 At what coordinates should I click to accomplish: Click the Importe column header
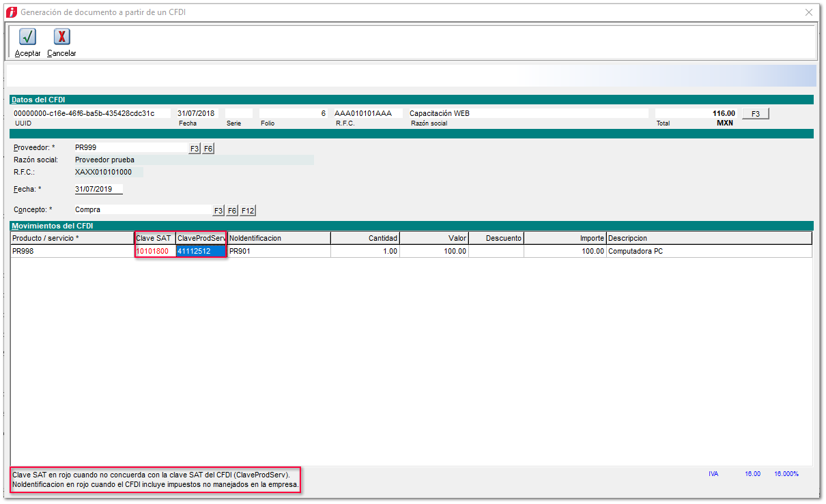click(x=565, y=238)
